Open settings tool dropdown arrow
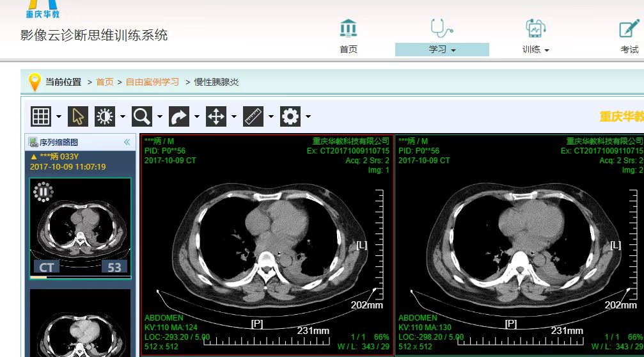This screenshot has height=357, width=644. tap(308, 116)
